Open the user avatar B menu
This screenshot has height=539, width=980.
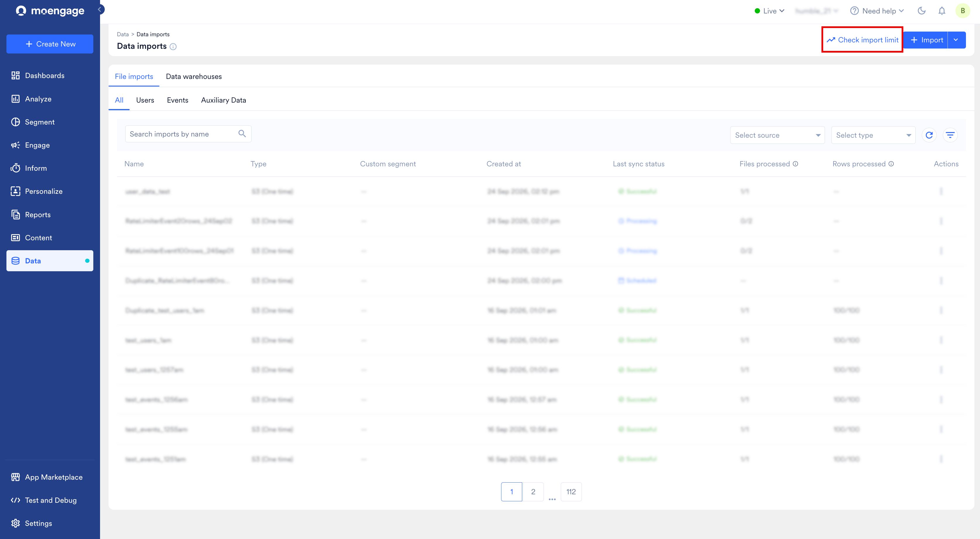962,11
